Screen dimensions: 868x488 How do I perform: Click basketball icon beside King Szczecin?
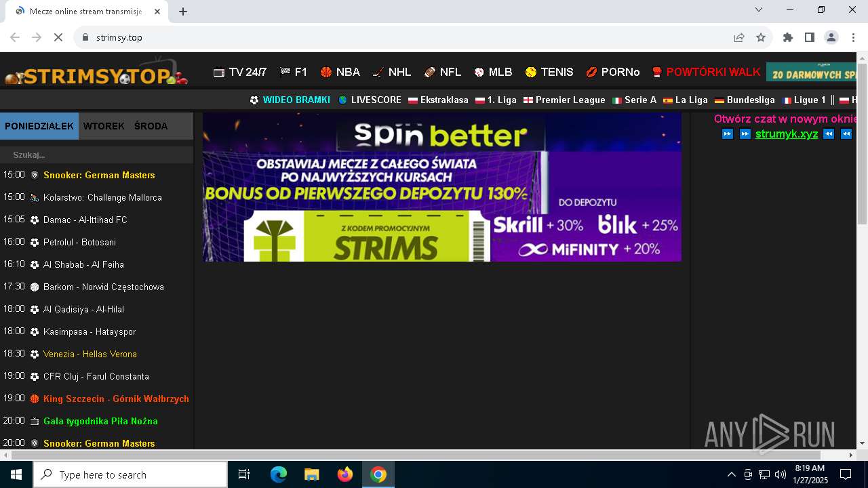pyautogui.click(x=35, y=399)
